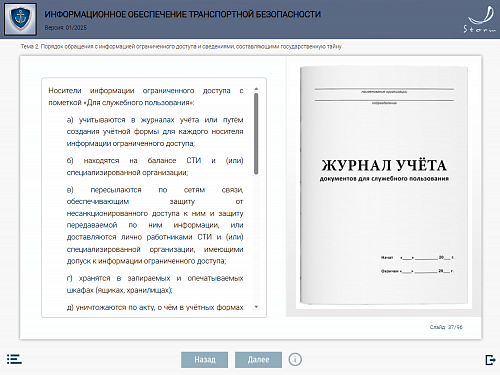Click the Тема 2 topic heading
Viewport: 500px width, 375px height.
[x=181, y=47]
